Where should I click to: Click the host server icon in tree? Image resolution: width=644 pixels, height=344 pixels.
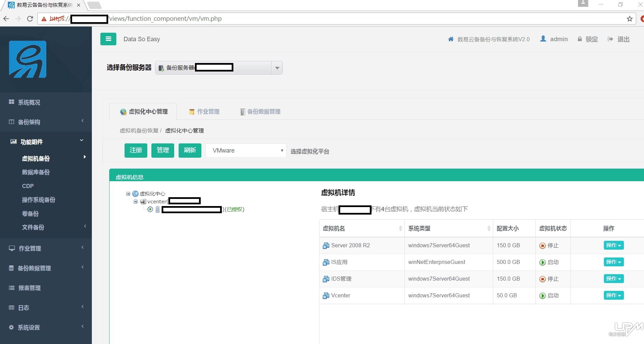coord(158,209)
